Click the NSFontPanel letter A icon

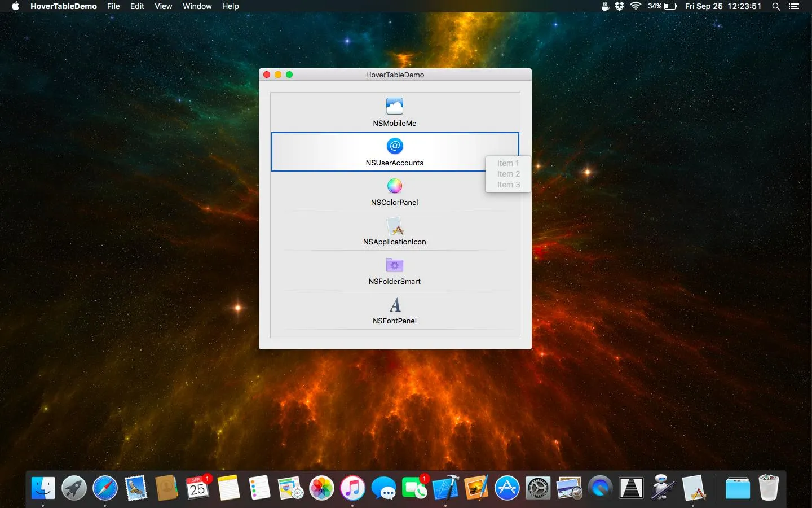pyautogui.click(x=395, y=305)
